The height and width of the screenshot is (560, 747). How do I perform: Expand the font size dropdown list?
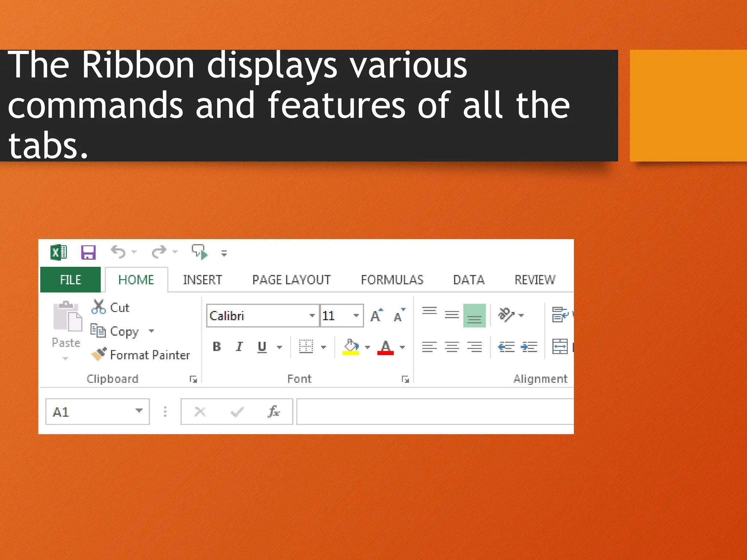356,316
